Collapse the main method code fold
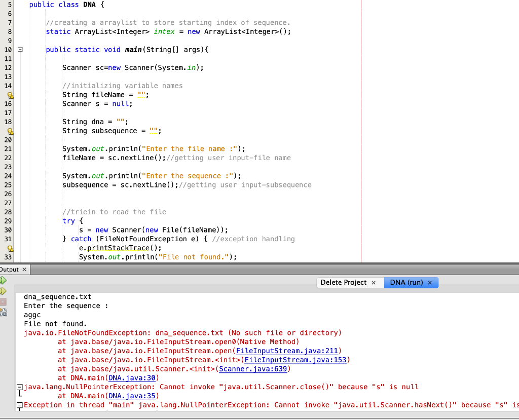The image size is (519, 420). tap(19, 49)
